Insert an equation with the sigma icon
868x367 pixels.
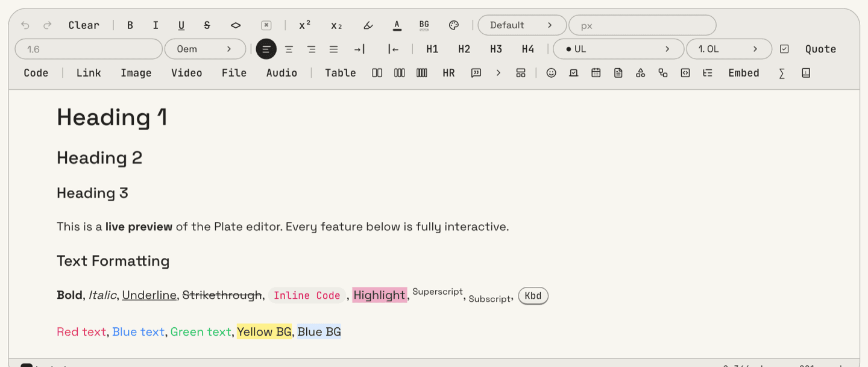pos(782,73)
